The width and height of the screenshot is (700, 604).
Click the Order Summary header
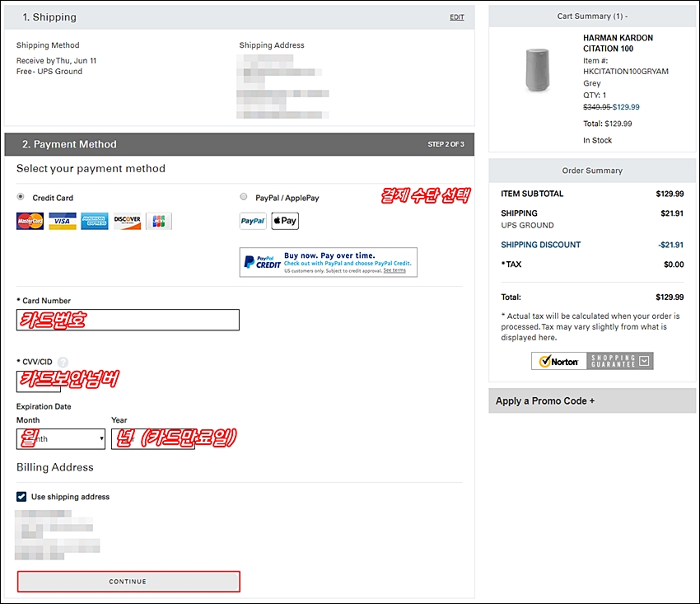tap(592, 171)
